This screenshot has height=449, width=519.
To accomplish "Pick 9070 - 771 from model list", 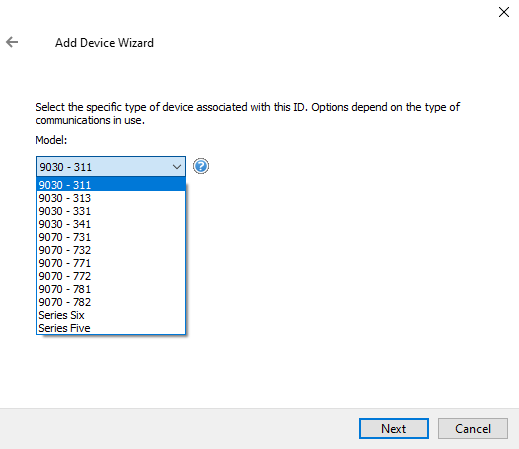I will click(x=111, y=263).
